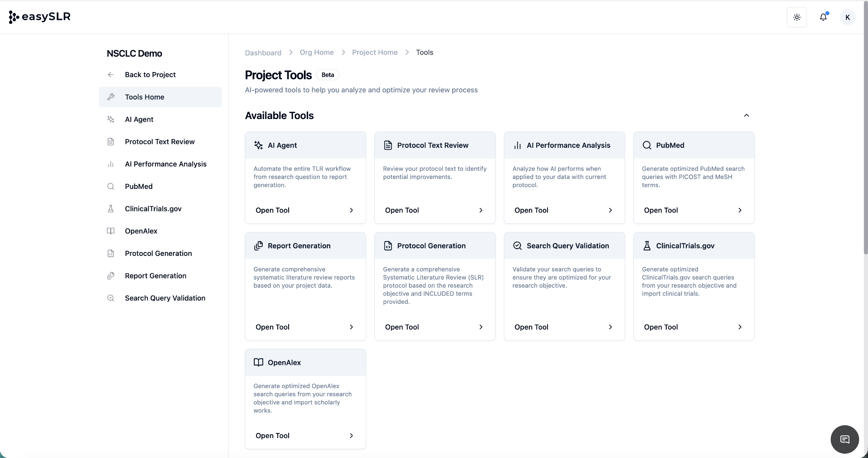Click the bar chart icon on AI Performance Analysis card

click(517, 145)
